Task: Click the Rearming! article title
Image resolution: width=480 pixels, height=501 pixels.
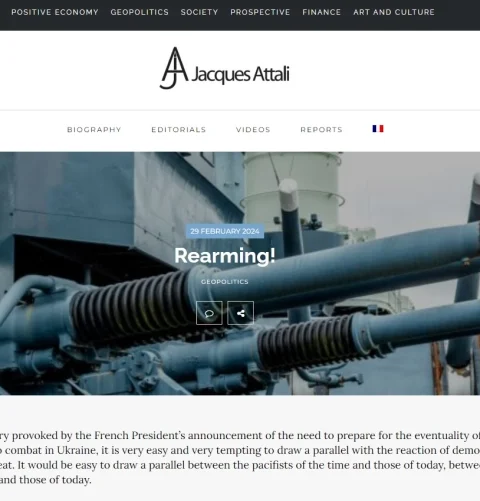Action: tap(225, 256)
